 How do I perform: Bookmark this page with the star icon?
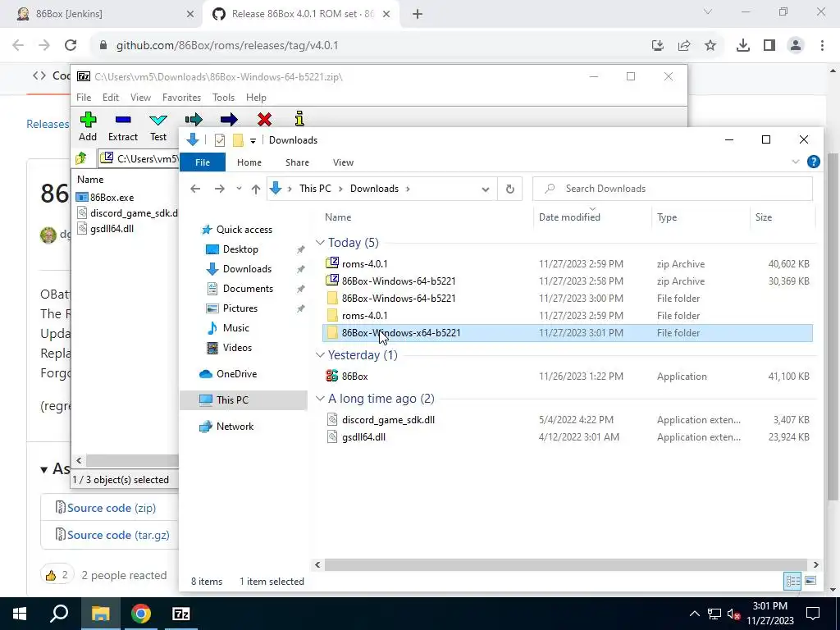click(710, 46)
